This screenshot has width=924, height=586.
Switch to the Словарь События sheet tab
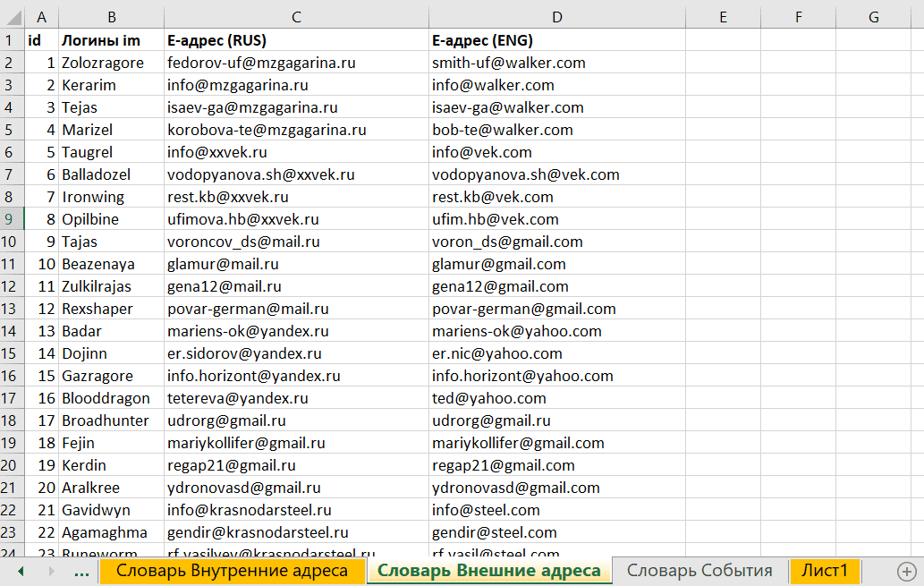pos(699,571)
